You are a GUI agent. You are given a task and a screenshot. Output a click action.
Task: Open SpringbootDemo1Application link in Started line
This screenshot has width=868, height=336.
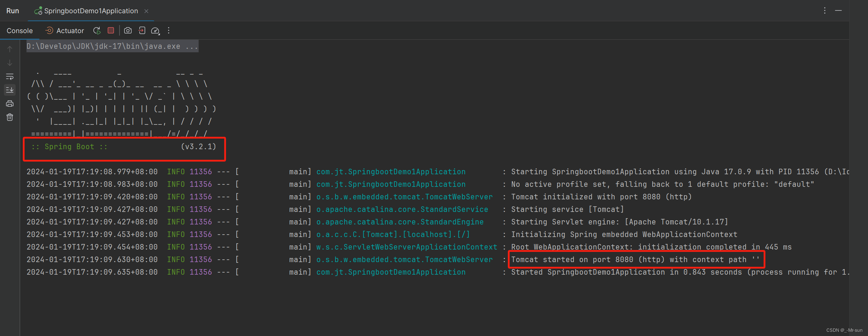[x=391, y=272]
